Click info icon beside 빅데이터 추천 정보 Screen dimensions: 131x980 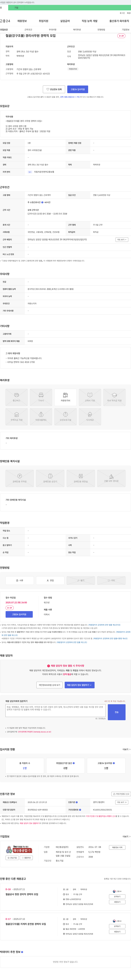[x=22, y=952]
